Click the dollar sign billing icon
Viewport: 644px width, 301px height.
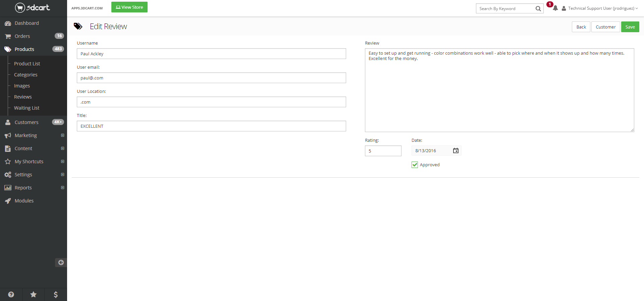tap(56, 294)
